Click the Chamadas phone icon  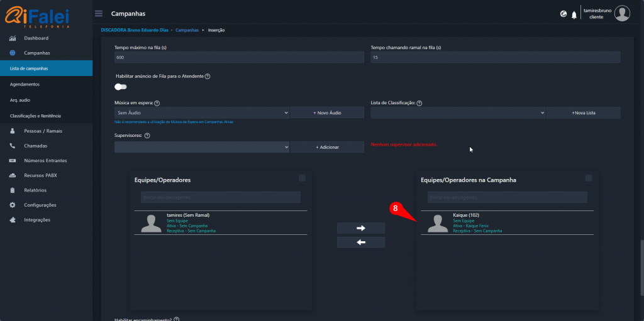click(x=13, y=146)
